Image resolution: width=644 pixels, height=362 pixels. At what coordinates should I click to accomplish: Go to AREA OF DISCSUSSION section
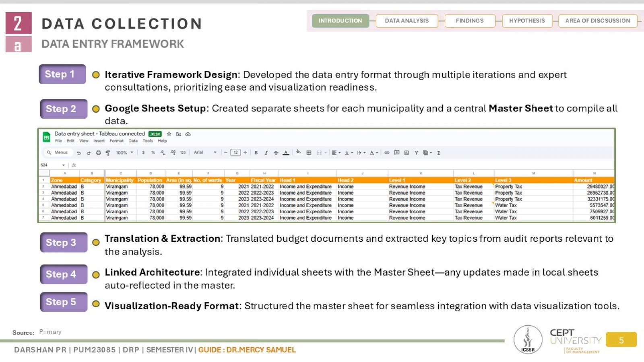point(598,21)
